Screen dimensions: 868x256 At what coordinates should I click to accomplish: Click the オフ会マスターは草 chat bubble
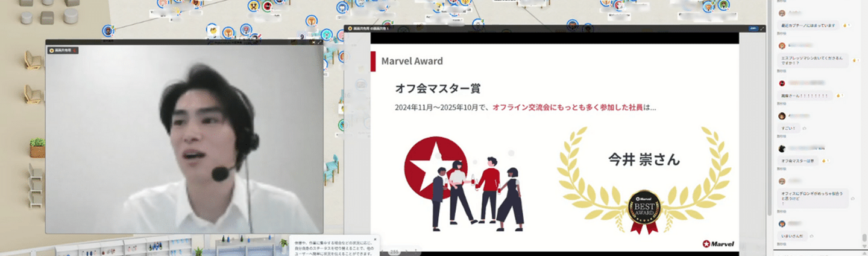coord(797,161)
